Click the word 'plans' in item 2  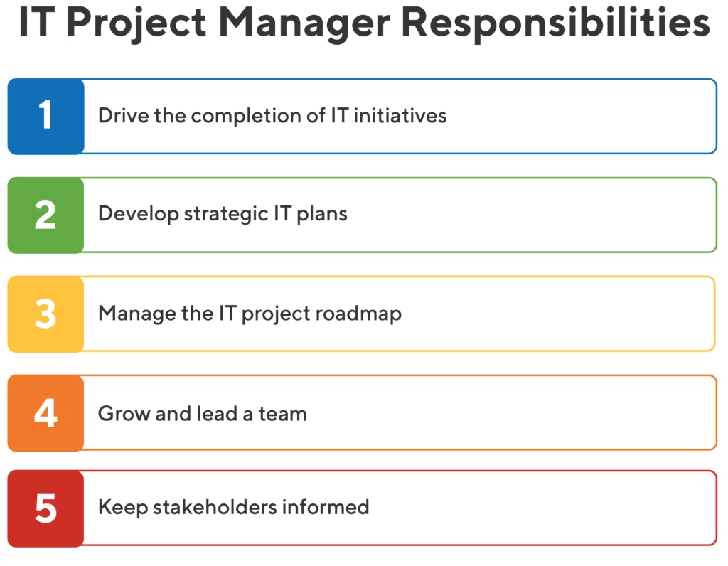pyautogui.click(x=322, y=215)
